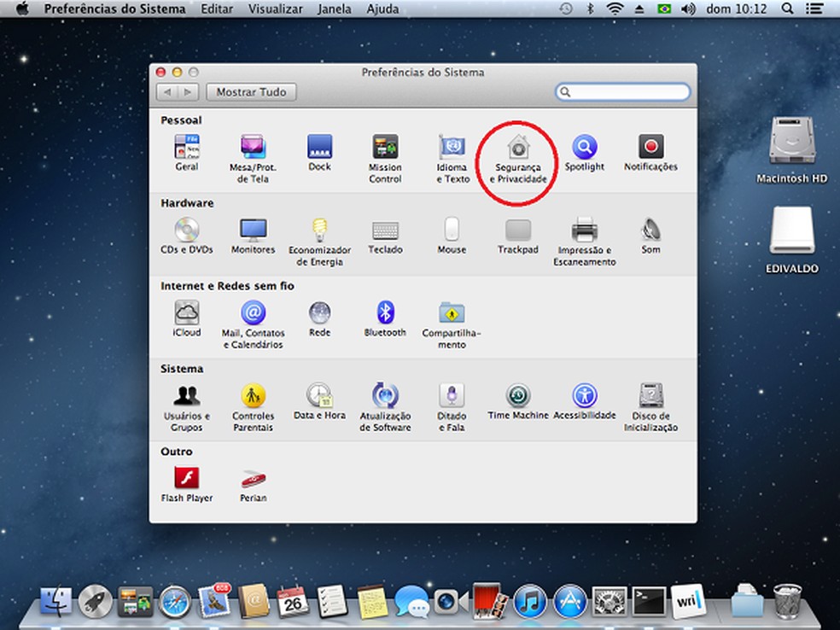Open the Monitores preference pane
The width and height of the screenshot is (840, 630).
(x=253, y=236)
